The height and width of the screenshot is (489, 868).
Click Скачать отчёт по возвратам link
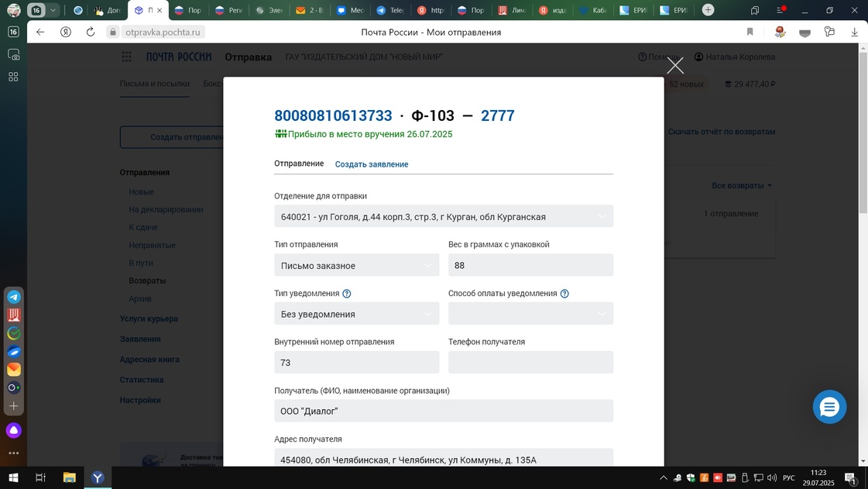[x=722, y=132]
